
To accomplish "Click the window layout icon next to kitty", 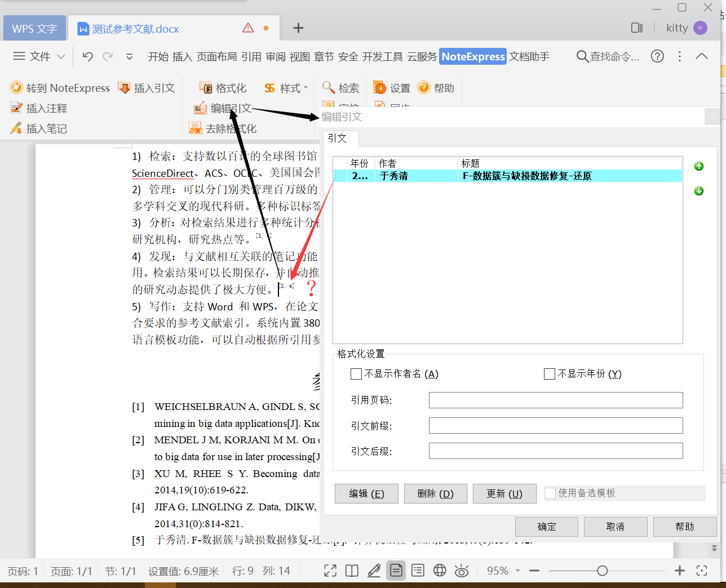I will point(637,28).
